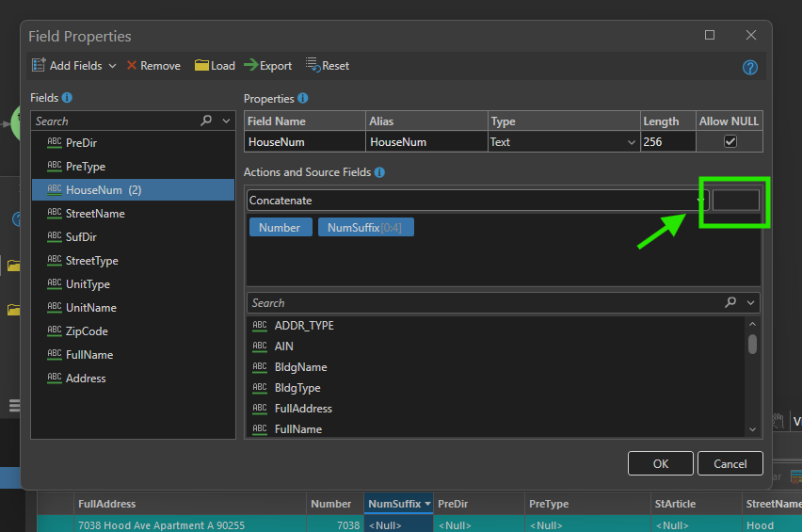Click info icon by Actions and Source Fields
The height and width of the screenshot is (532, 802).
coord(379,172)
